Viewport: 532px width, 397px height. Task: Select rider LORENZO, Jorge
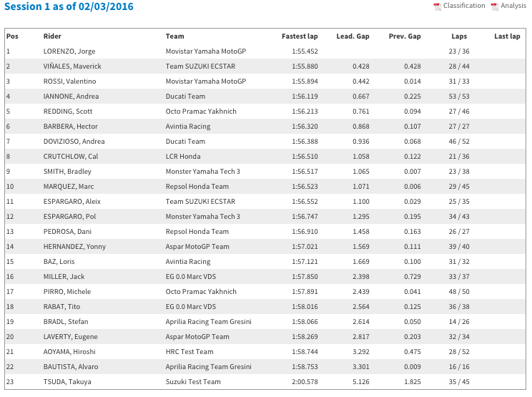[69, 52]
